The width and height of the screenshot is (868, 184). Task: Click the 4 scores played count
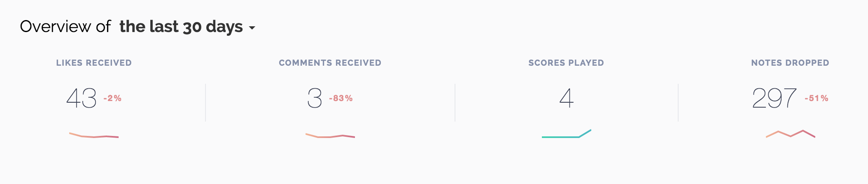click(x=567, y=98)
